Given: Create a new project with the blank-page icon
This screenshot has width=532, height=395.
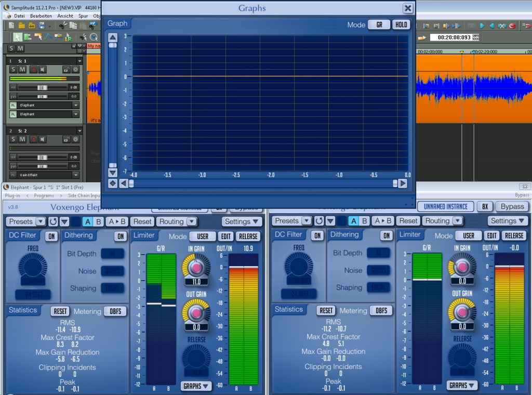Looking at the screenshot, I should [11, 25].
